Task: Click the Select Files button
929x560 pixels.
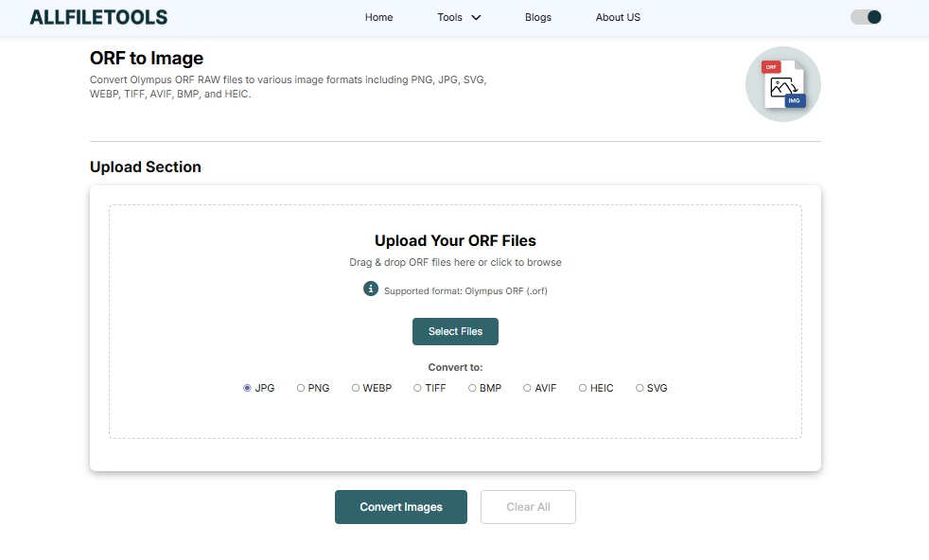Action: [455, 331]
